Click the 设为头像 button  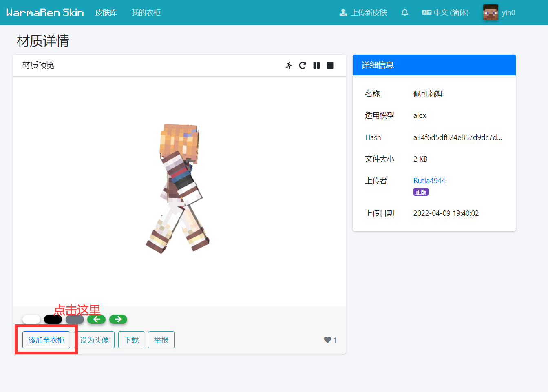[94, 340]
